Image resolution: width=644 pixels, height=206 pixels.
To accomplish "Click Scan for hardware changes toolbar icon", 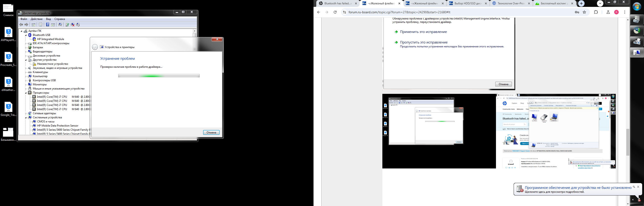I will point(60,24).
